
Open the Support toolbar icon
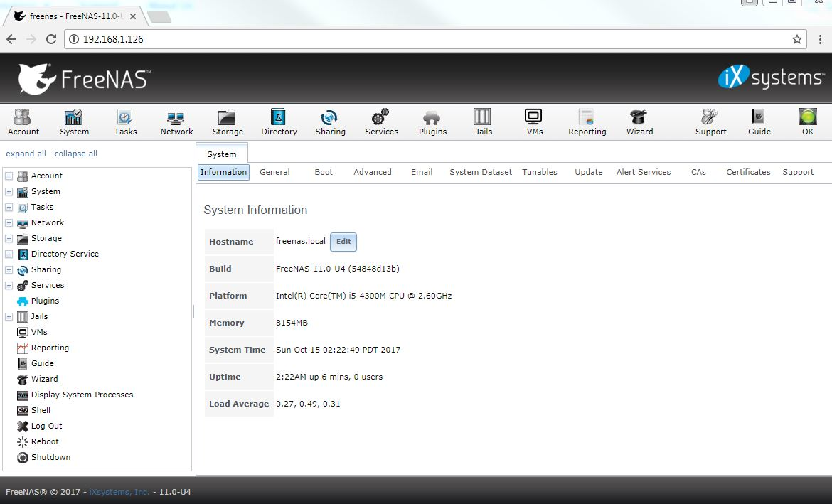click(710, 122)
